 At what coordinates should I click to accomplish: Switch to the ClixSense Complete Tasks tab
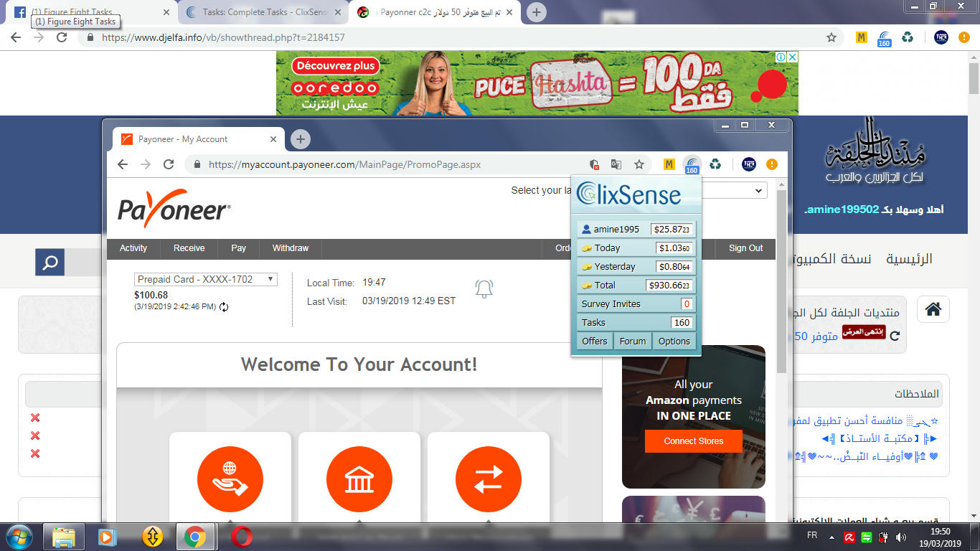click(x=262, y=12)
